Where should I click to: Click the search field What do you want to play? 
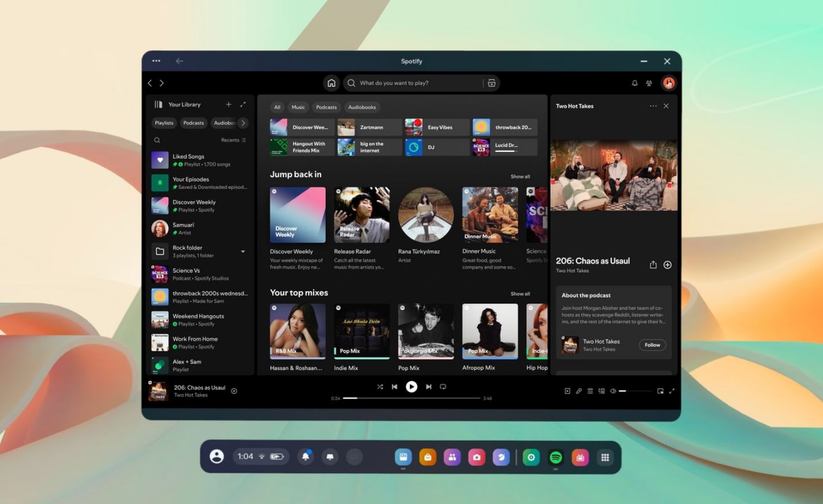click(x=420, y=83)
